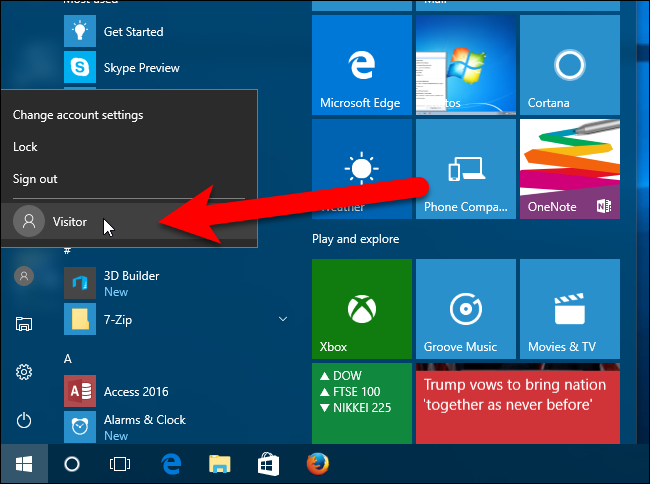Click the Skype Preview label

(142, 68)
